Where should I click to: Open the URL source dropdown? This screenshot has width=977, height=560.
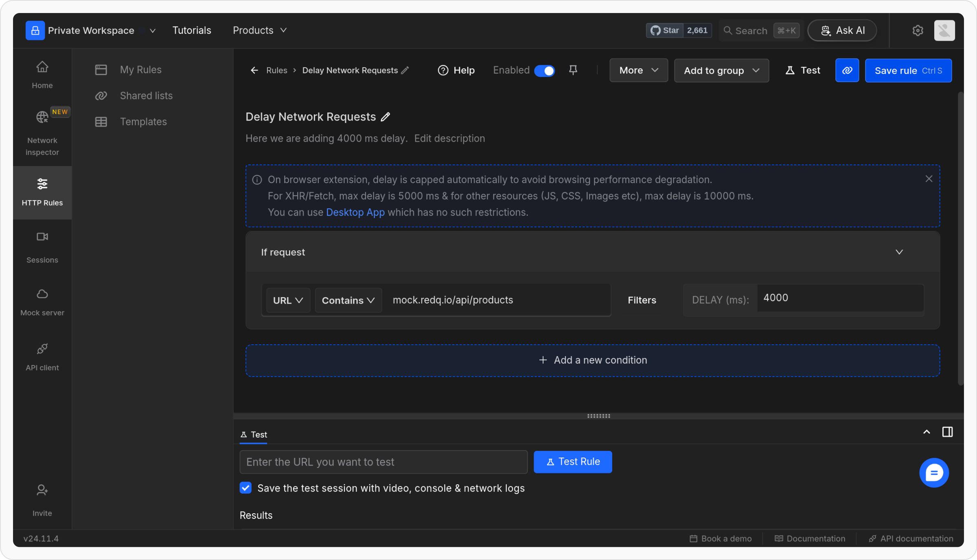point(288,300)
